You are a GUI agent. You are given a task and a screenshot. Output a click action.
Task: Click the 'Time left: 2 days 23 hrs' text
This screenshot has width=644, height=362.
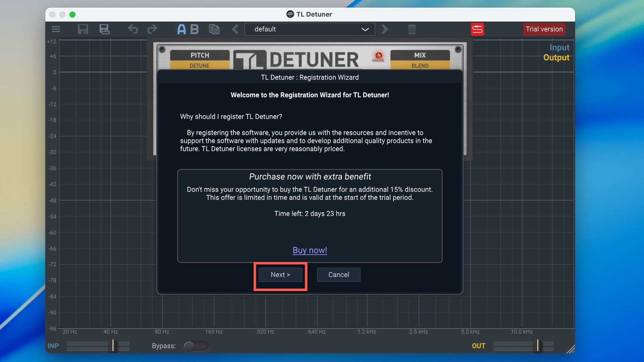coord(310,214)
